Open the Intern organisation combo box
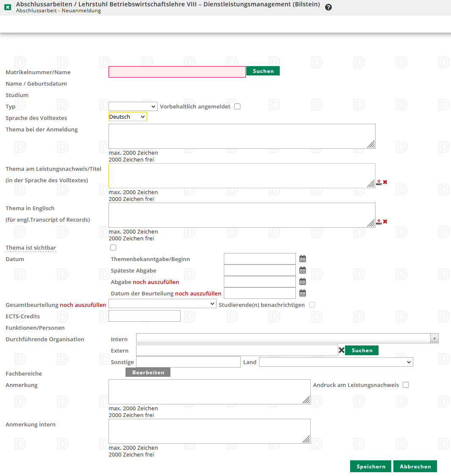 pos(287,338)
